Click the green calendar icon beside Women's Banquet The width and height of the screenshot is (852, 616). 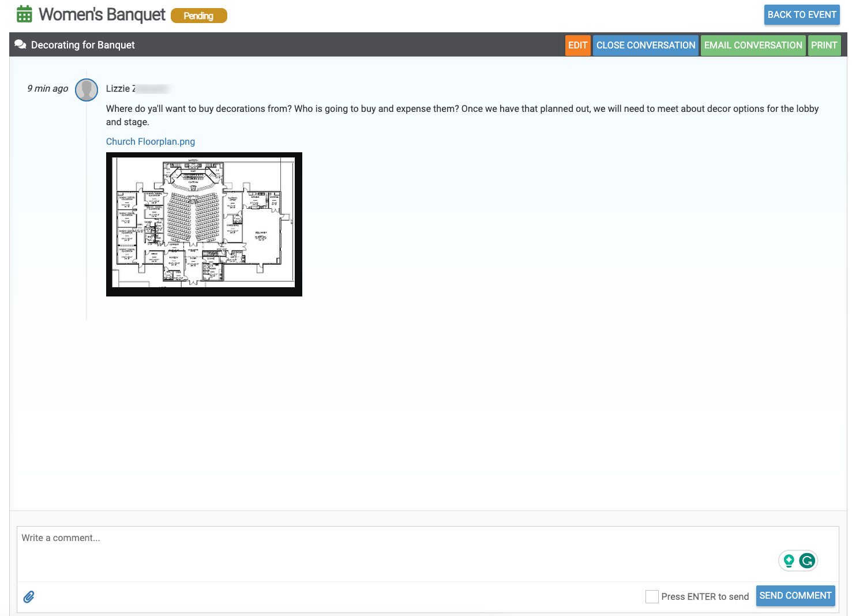pos(24,14)
